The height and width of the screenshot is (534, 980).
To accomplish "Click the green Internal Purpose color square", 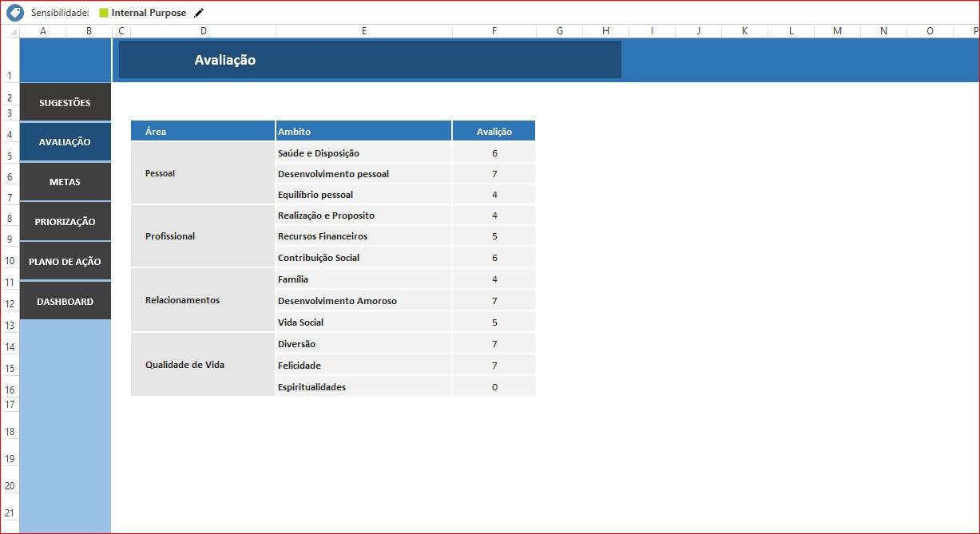I will tap(103, 13).
